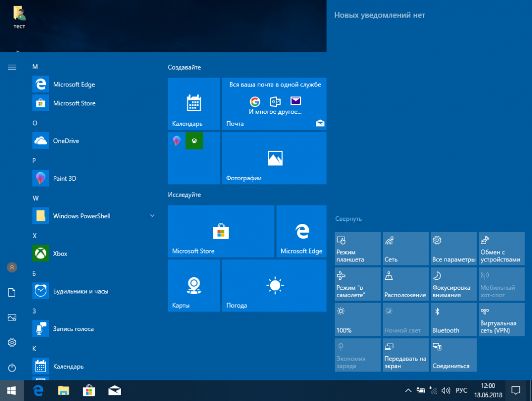Open the Погода weather tile
The image size is (532, 401).
click(x=274, y=286)
